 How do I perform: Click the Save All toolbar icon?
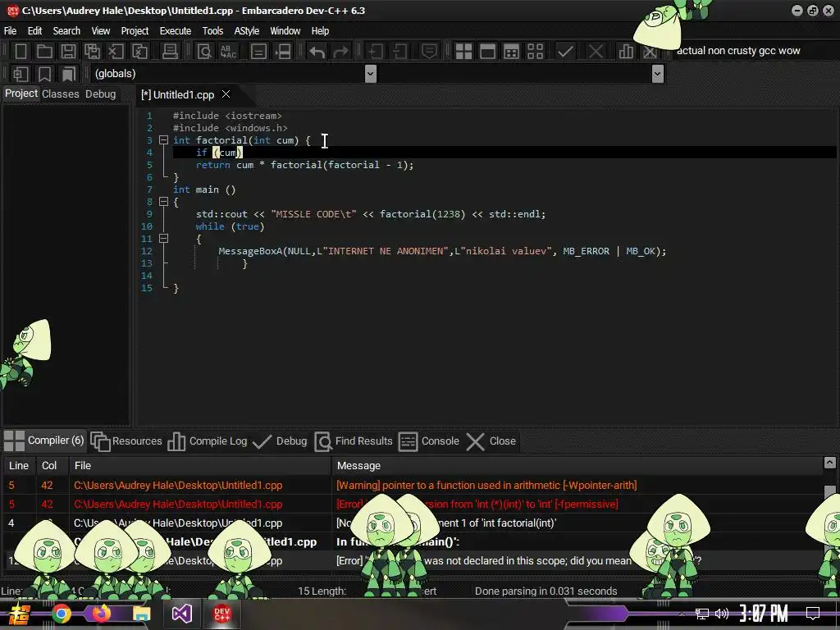click(x=92, y=52)
